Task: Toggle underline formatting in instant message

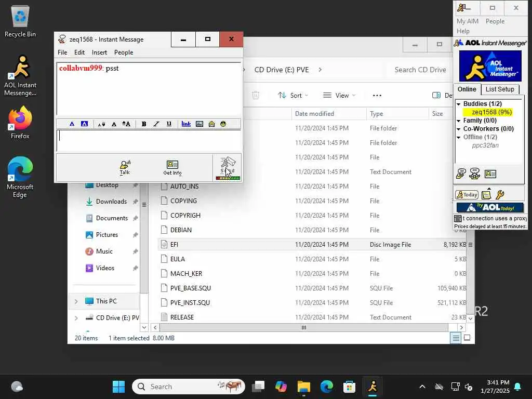Action: click(169, 124)
